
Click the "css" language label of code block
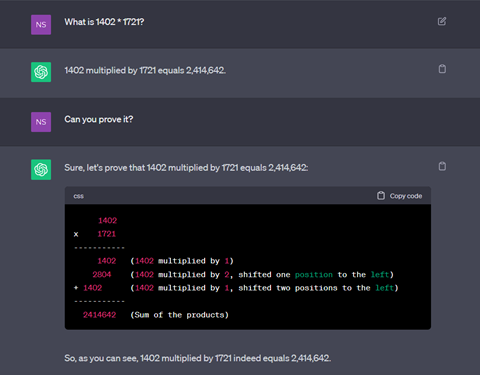(79, 196)
